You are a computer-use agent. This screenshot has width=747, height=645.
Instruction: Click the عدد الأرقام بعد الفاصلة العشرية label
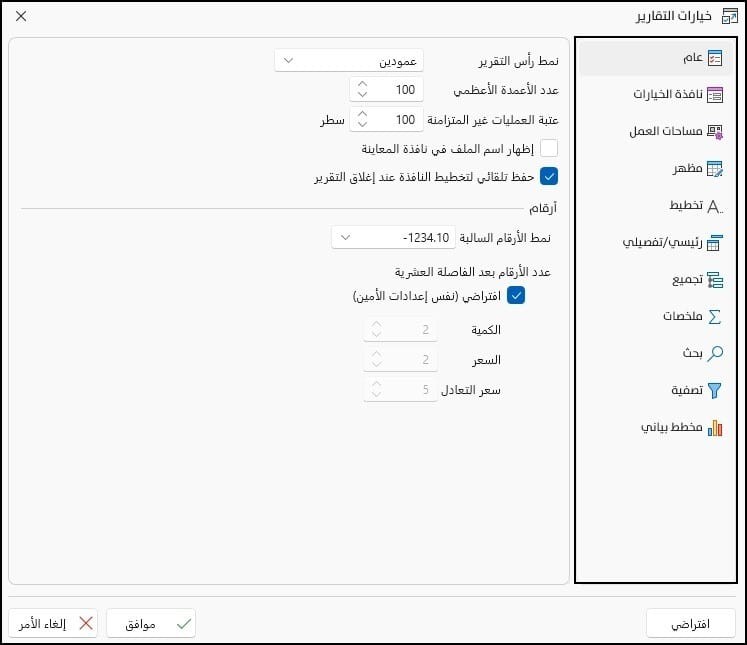click(x=473, y=272)
